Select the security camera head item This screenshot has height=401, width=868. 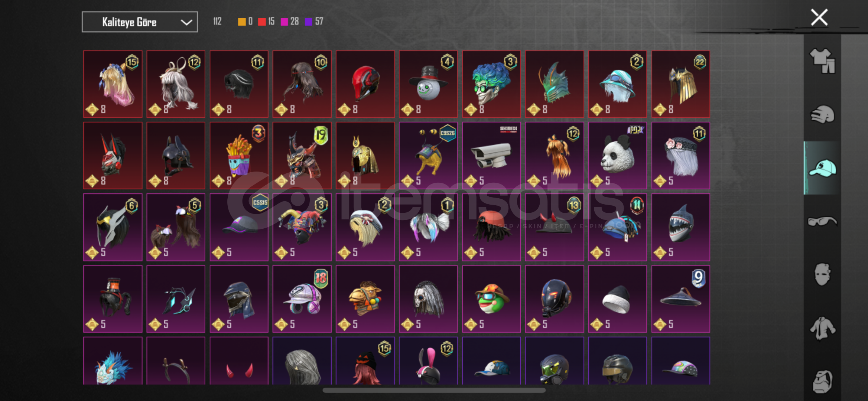point(491,156)
